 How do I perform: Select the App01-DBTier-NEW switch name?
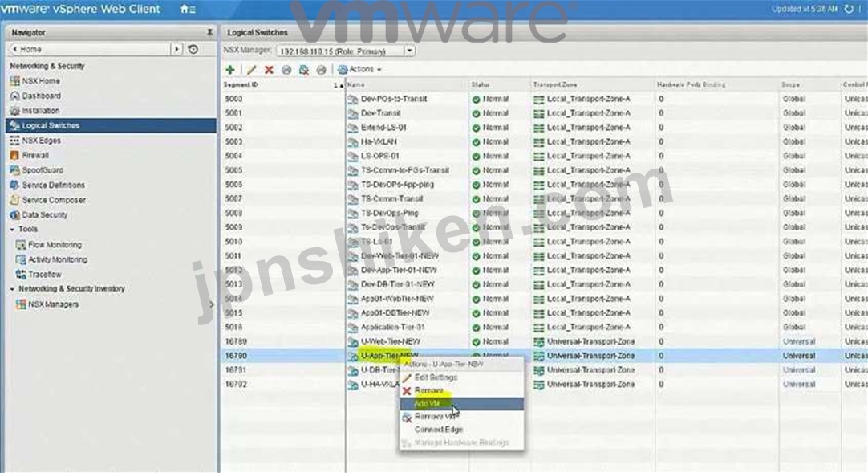point(395,313)
